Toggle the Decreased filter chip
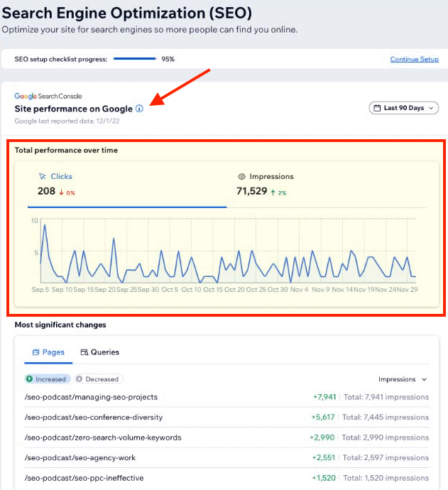The image size is (448, 490). click(x=99, y=379)
